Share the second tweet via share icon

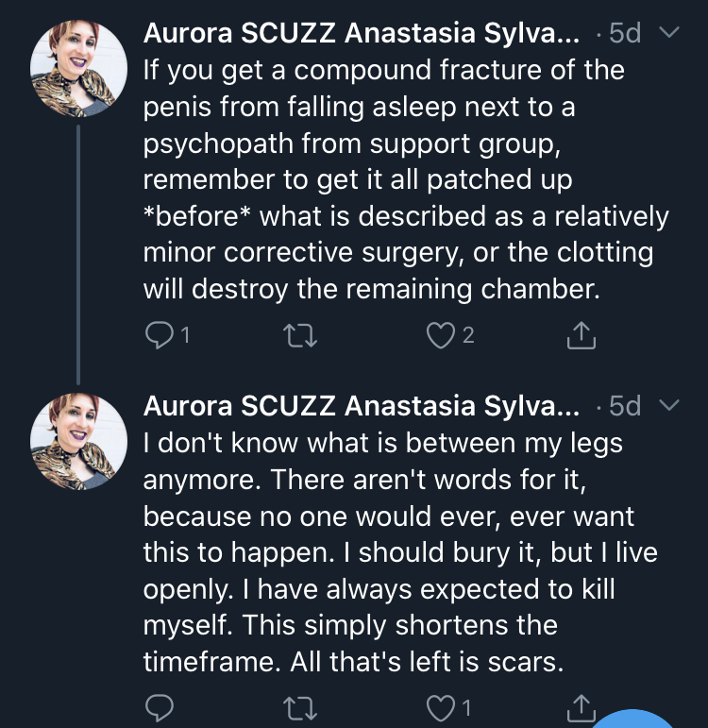click(x=581, y=707)
